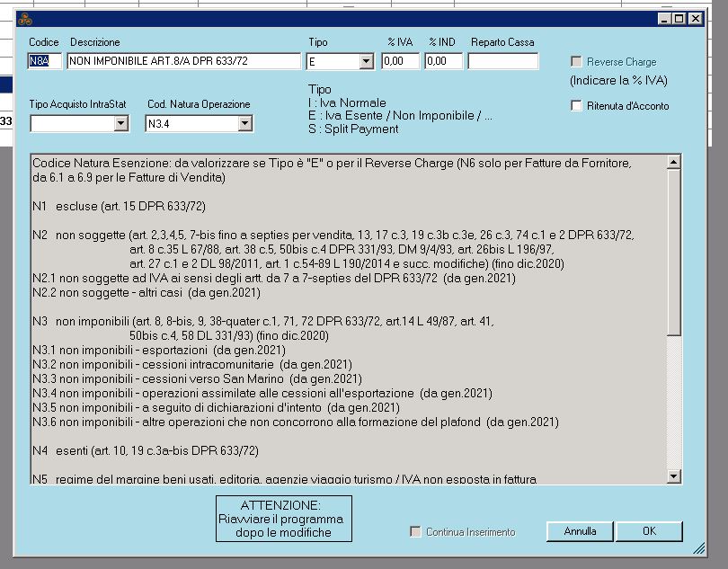Screen dimensions: 728x569
Task: Enable Ritenuta d'Acconto checkbox
Action: click(577, 106)
